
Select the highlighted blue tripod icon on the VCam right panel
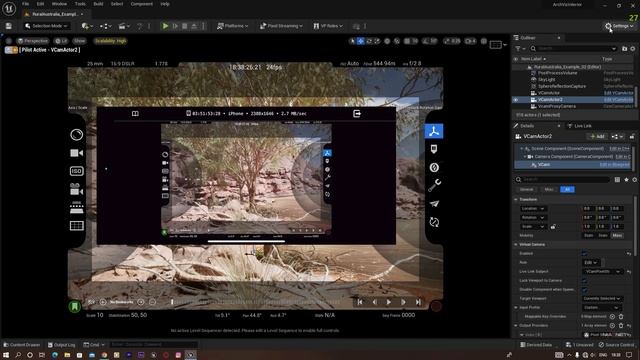pyautogui.click(x=434, y=131)
